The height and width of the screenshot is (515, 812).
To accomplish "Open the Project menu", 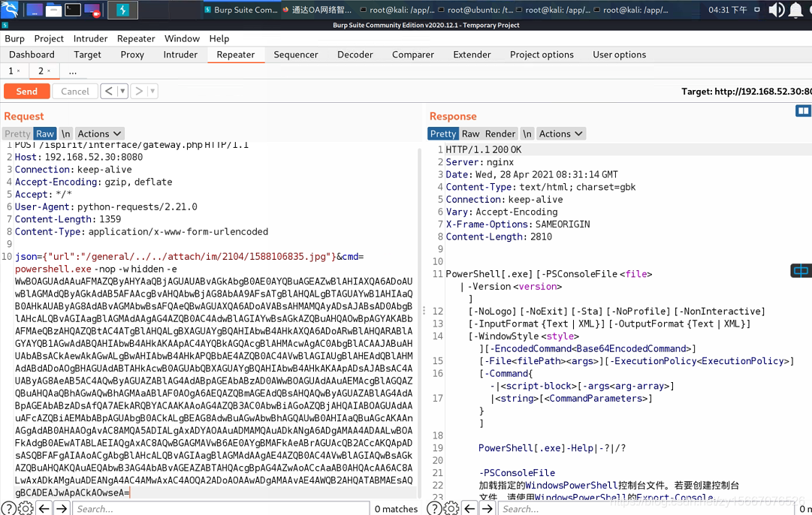I will tap(49, 39).
